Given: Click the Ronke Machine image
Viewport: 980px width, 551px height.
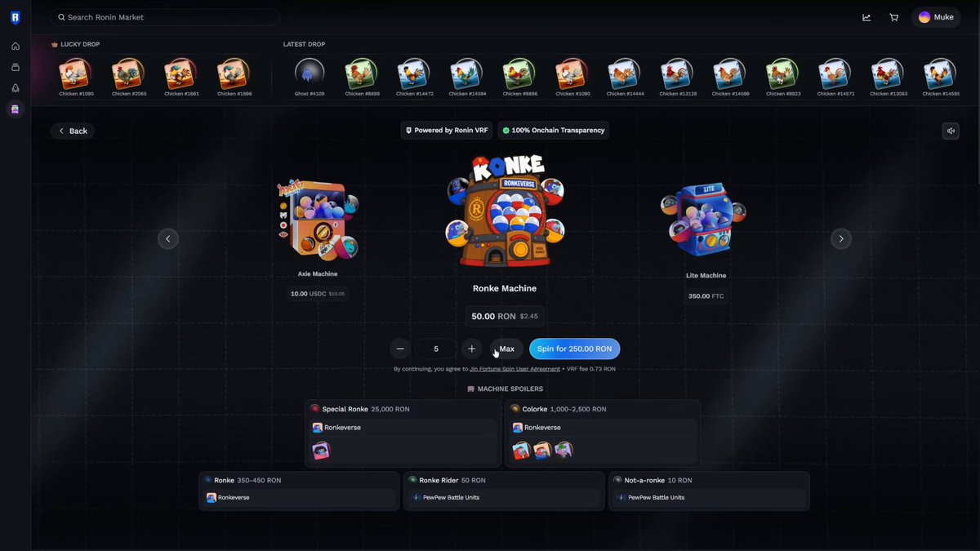Looking at the screenshot, I should click(506, 213).
